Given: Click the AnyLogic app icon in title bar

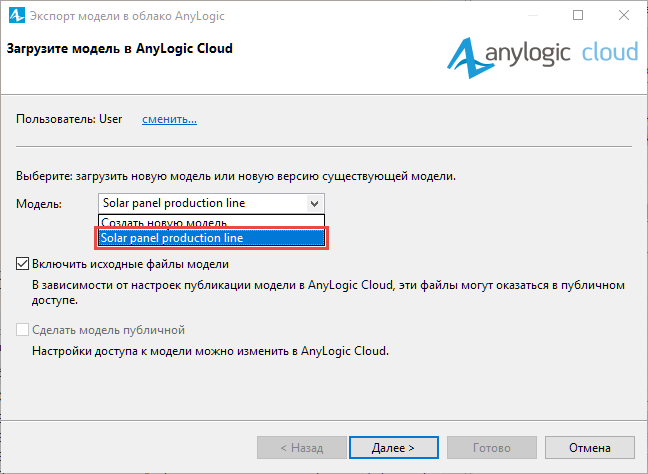Looking at the screenshot, I should (17, 16).
